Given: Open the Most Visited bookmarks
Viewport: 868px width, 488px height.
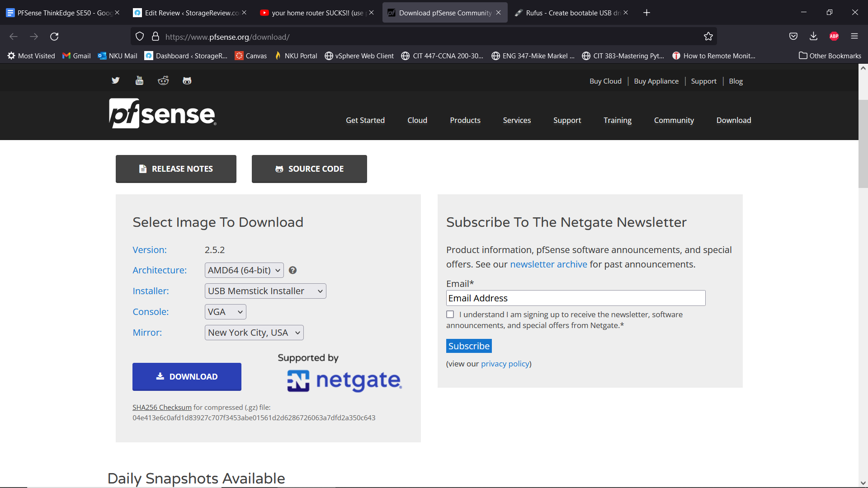Looking at the screenshot, I should 31,56.
